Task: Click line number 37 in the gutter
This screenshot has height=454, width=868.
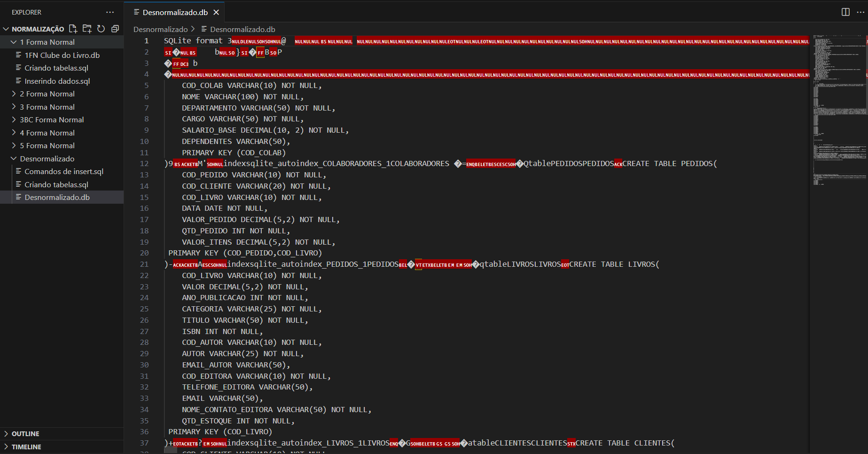Action: [x=144, y=443]
